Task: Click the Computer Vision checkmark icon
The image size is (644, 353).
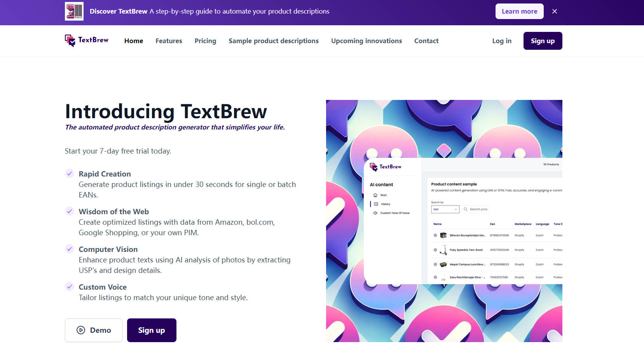Action: [70, 249]
